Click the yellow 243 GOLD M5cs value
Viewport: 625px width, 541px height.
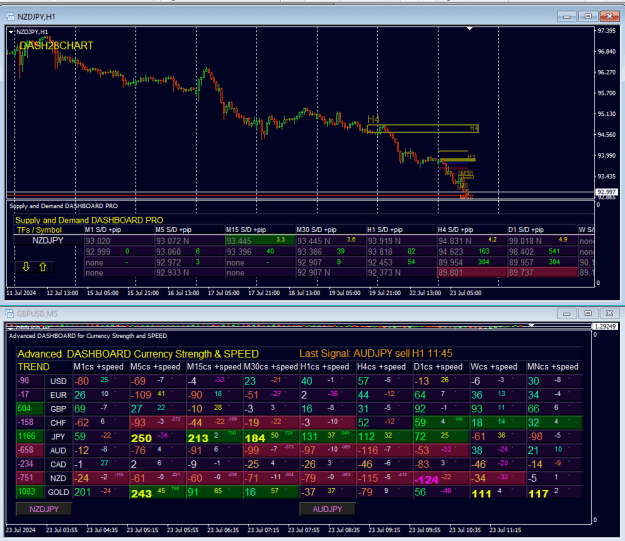tap(142, 494)
